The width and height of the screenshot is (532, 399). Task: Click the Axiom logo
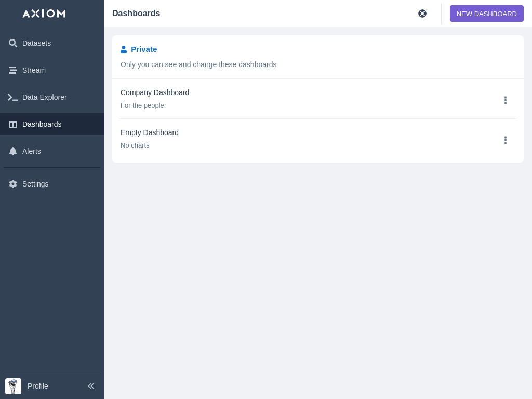pos(44,14)
